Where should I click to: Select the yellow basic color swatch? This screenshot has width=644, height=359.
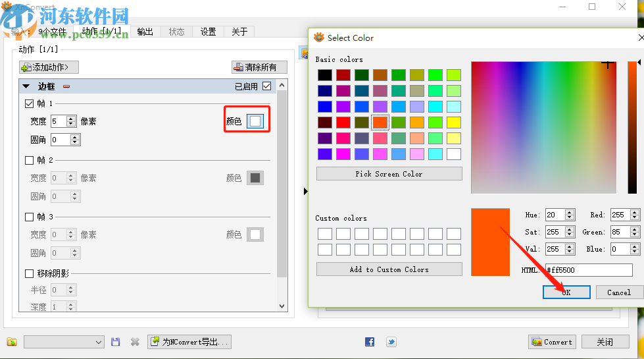(454, 122)
